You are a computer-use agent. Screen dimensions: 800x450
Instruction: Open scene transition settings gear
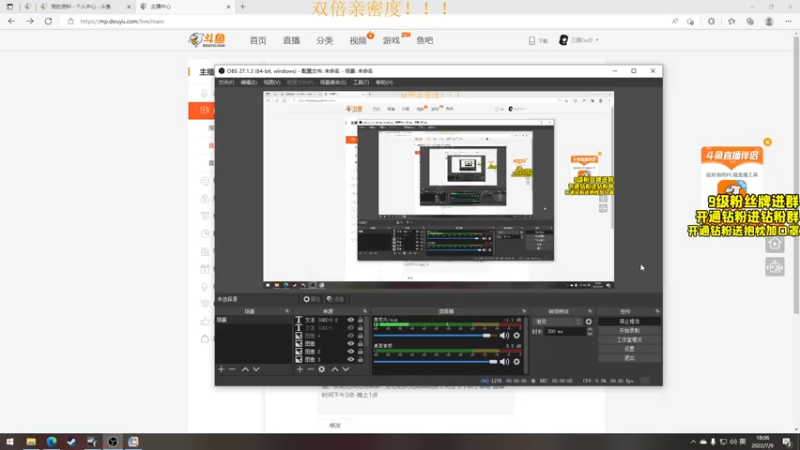coord(589,322)
